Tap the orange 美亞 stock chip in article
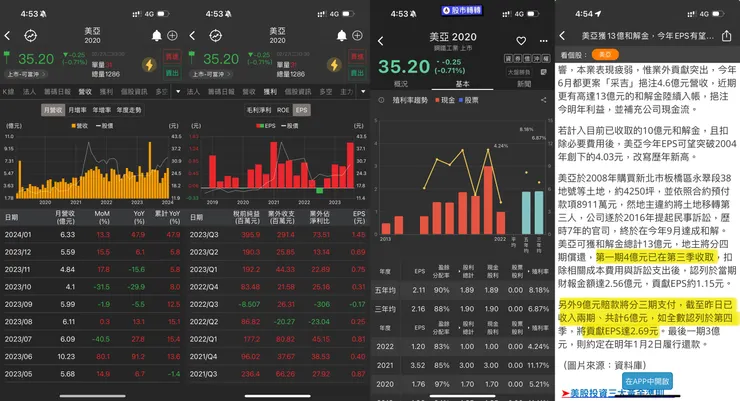 pyautogui.click(x=605, y=55)
